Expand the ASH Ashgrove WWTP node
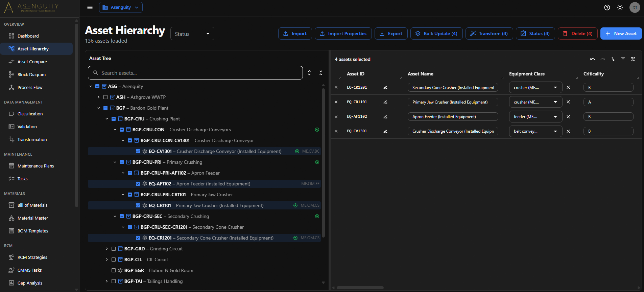The height and width of the screenshot is (292, 644). coord(99,97)
